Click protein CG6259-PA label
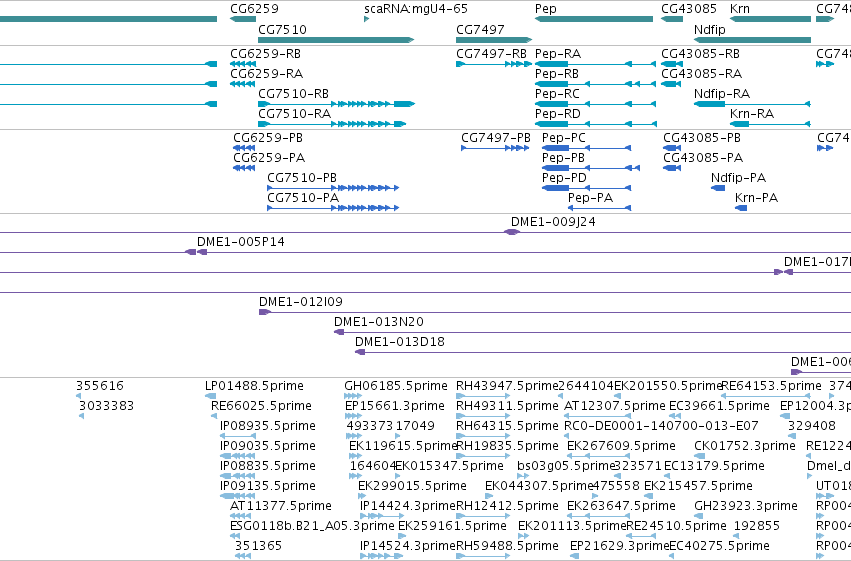851x561 pixels. [269, 158]
